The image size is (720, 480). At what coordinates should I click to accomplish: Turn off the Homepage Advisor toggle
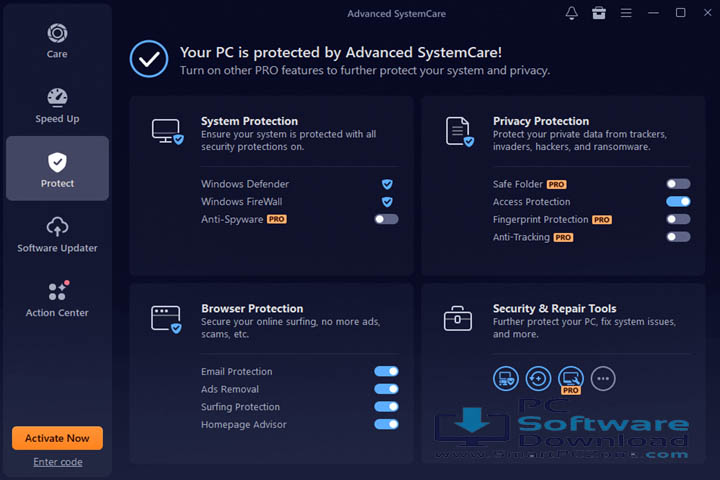pyautogui.click(x=386, y=424)
